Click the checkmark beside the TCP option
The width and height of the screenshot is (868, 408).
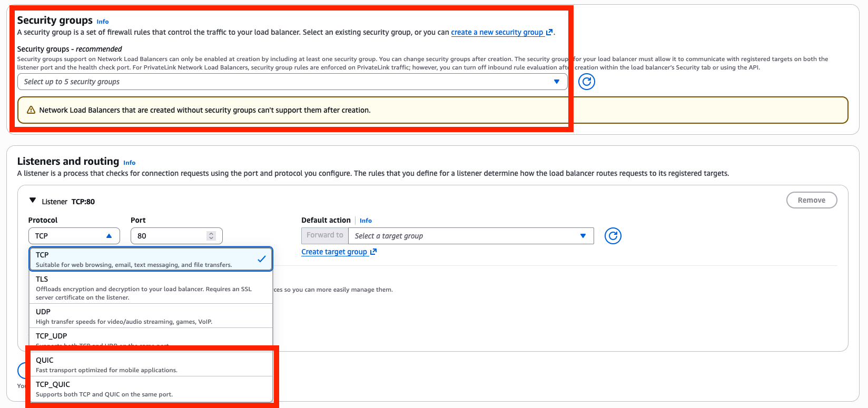261,259
